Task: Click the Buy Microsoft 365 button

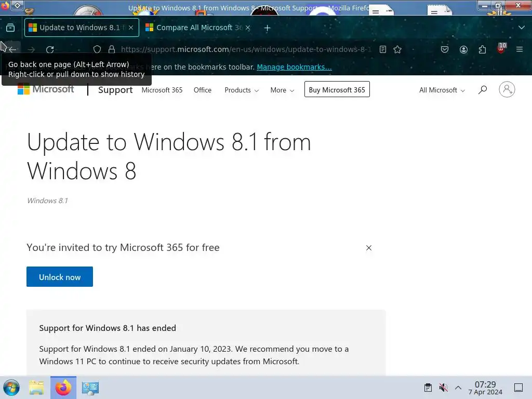Action: [x=337, y=89]
